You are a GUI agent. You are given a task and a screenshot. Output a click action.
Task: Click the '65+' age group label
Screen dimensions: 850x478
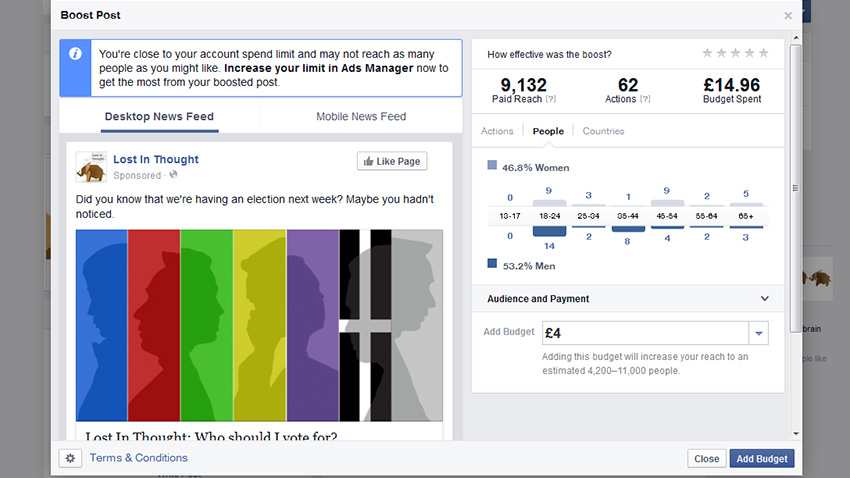(746, 216)
